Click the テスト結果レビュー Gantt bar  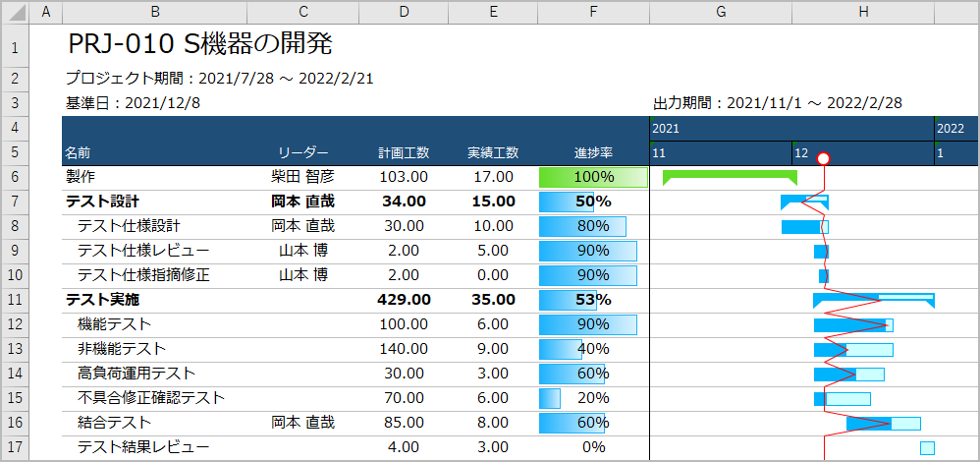point(927,448)
